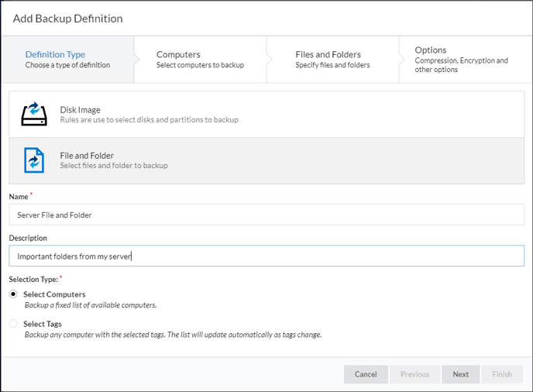Click the Next button
This screenshot has height=392, width=533.
461,374
